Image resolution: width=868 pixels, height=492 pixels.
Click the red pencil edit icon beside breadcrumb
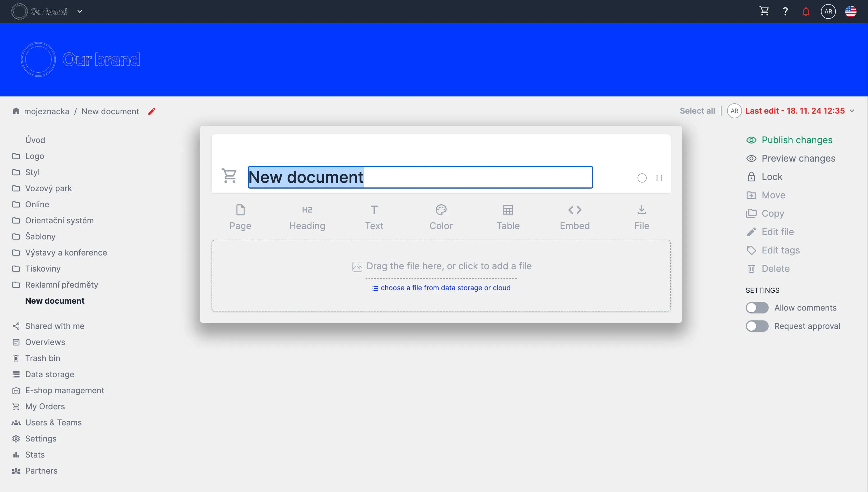pos(152,111)
